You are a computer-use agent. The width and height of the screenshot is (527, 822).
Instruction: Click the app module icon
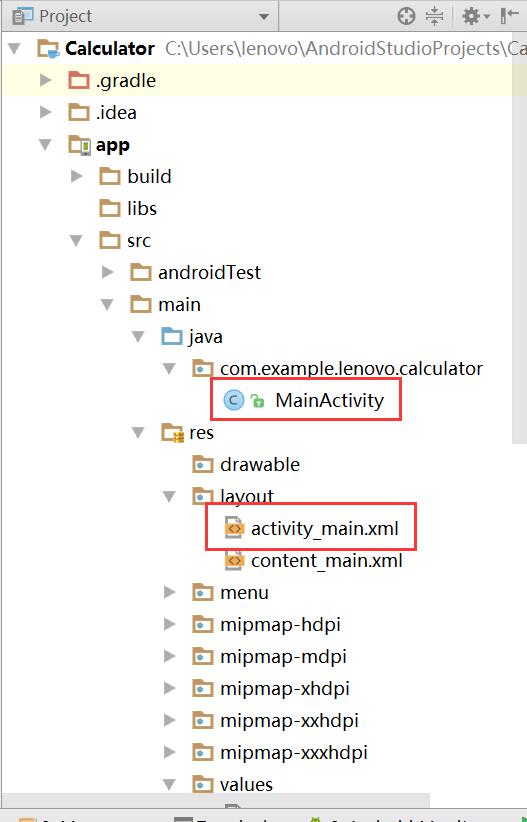coord(79,145)
